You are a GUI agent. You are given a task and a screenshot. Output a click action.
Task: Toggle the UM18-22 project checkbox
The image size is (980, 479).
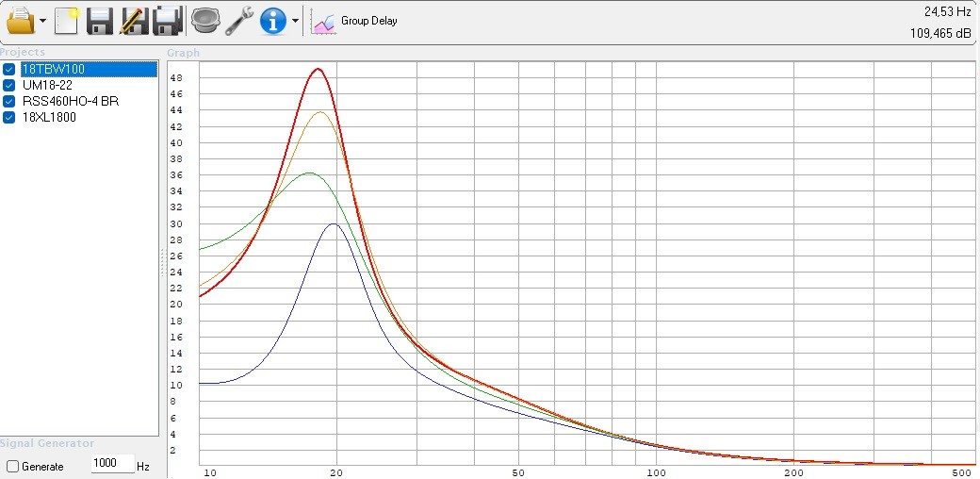(x=9, y=86)
